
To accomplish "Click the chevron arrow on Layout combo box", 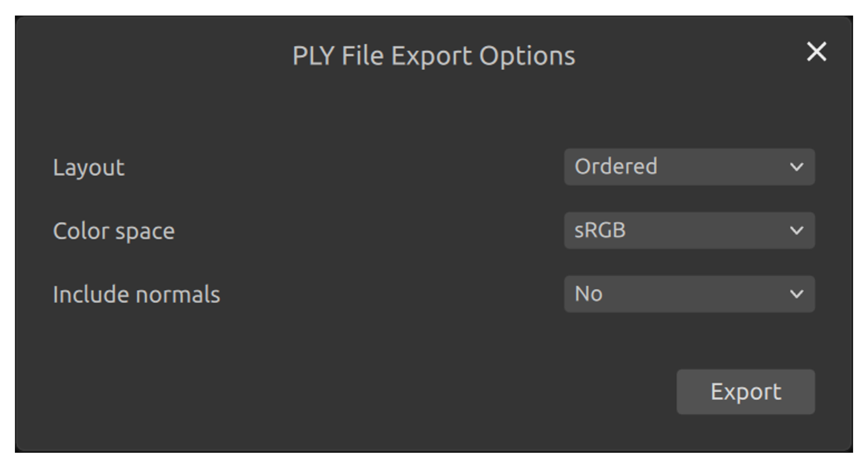I will 796,167.
